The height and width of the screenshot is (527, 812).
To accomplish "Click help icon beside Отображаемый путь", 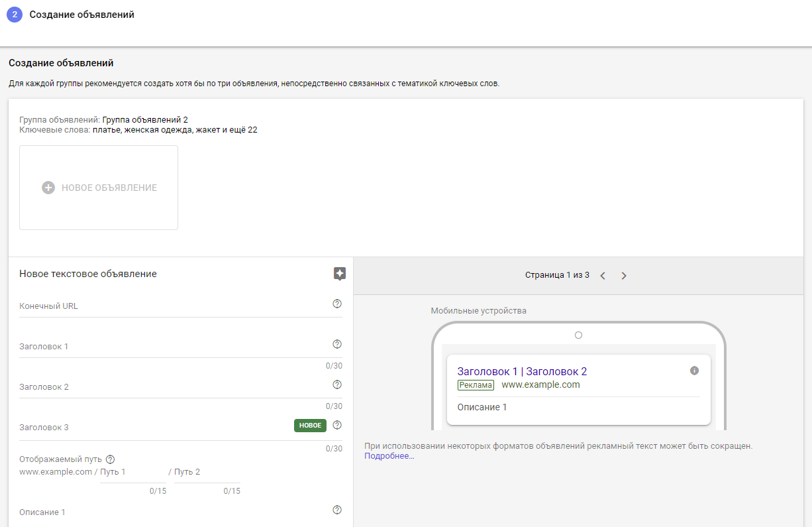I will (x=110, y=459).
